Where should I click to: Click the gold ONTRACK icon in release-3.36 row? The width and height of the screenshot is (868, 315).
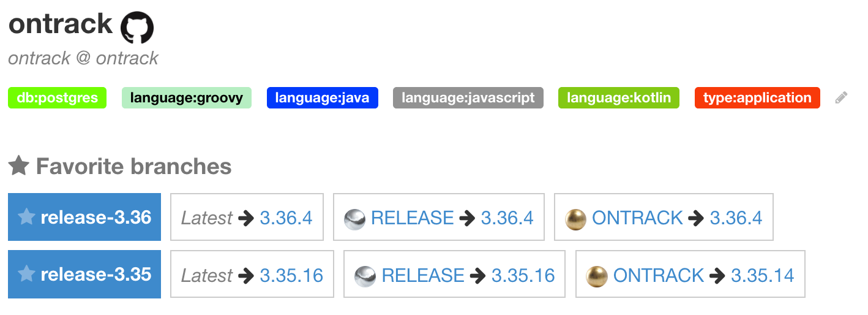(575, 218)
